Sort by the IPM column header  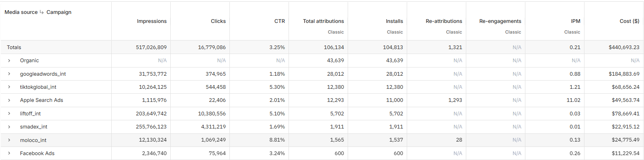click(575, 21)
